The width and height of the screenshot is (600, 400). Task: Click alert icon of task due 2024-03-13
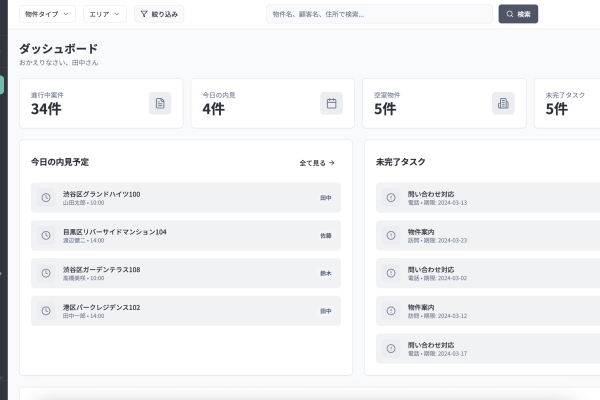[x=391, y=198]
